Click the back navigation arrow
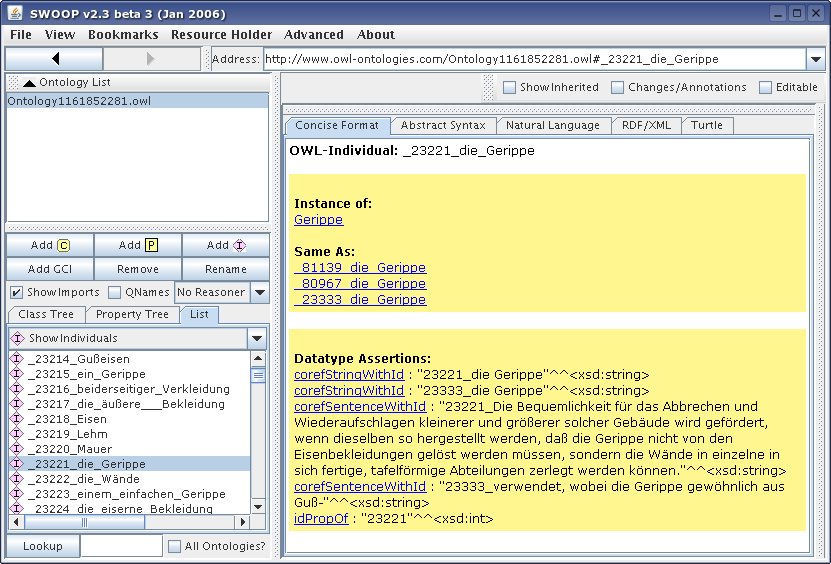Viewport: 831px width, 564px height. tap(55, 59)
